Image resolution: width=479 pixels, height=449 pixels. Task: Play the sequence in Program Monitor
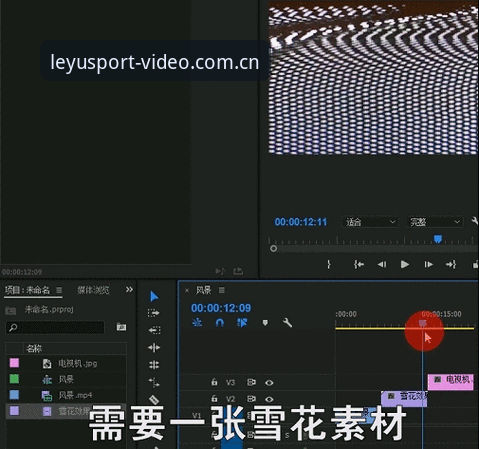point(405,265)
